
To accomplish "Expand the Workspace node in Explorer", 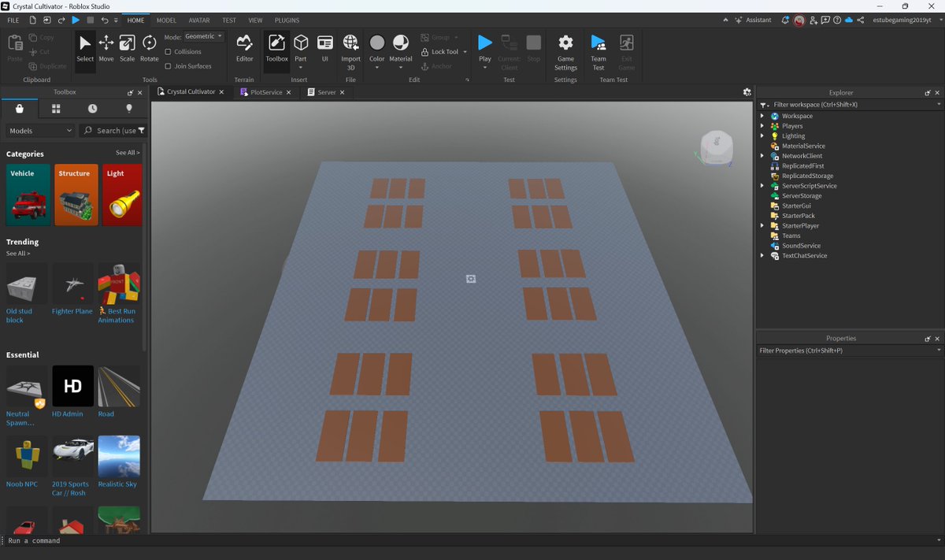I will coord(762,116).
